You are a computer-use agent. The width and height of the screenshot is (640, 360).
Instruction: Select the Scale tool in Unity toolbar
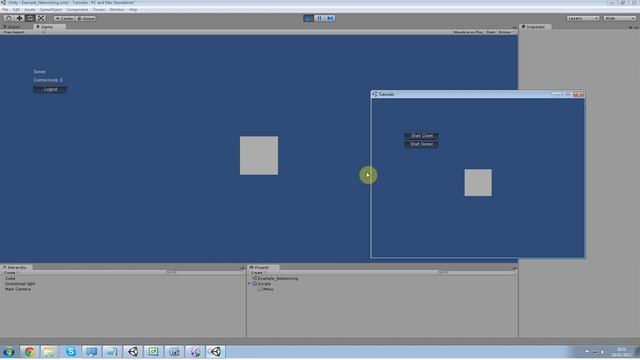pyautogui.click(x=41, y=18)
